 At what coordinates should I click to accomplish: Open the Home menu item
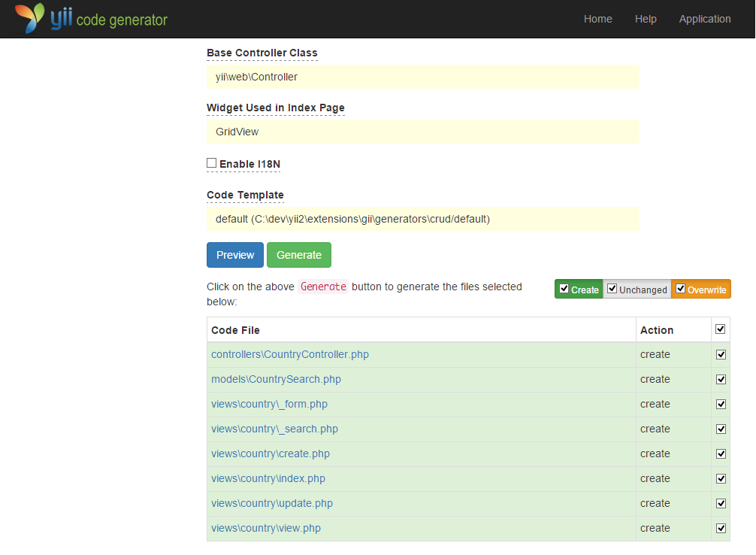pos(597,19)
